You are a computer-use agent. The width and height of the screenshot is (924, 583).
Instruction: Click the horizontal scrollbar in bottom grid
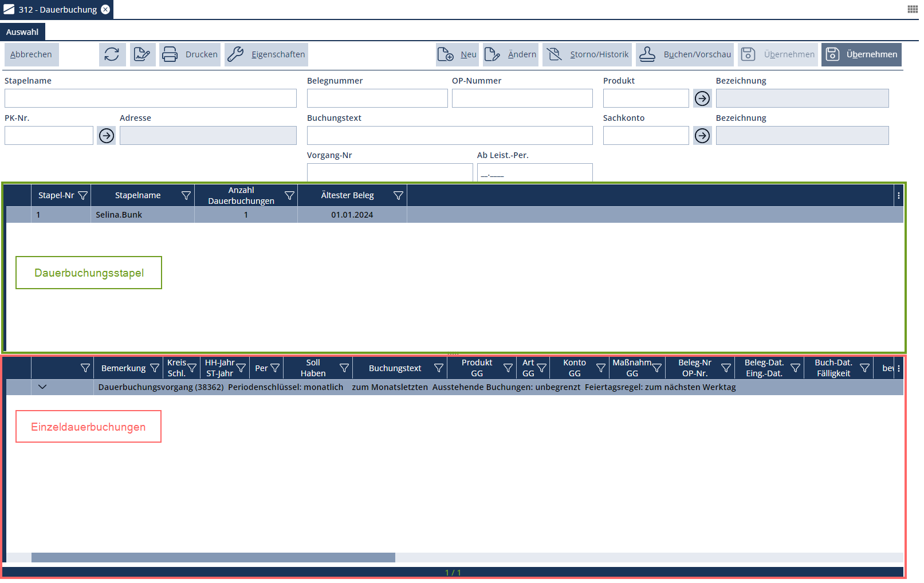(x=213, y=558)
